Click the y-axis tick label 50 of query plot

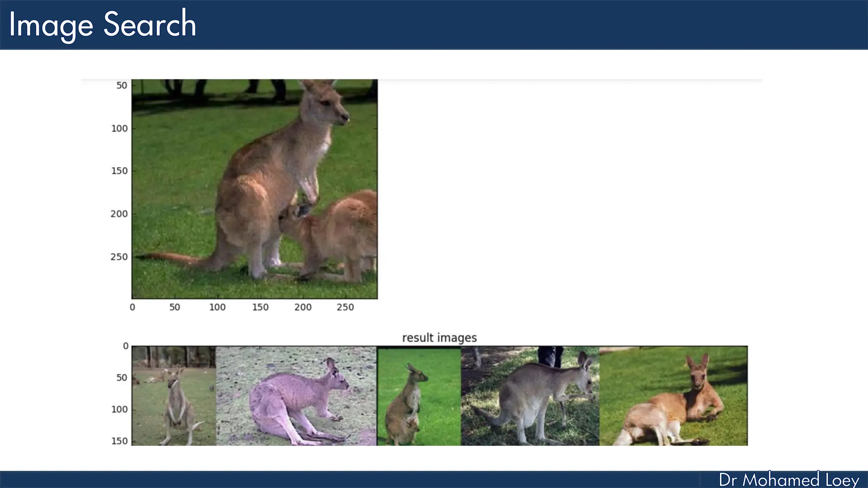[122, 86]
